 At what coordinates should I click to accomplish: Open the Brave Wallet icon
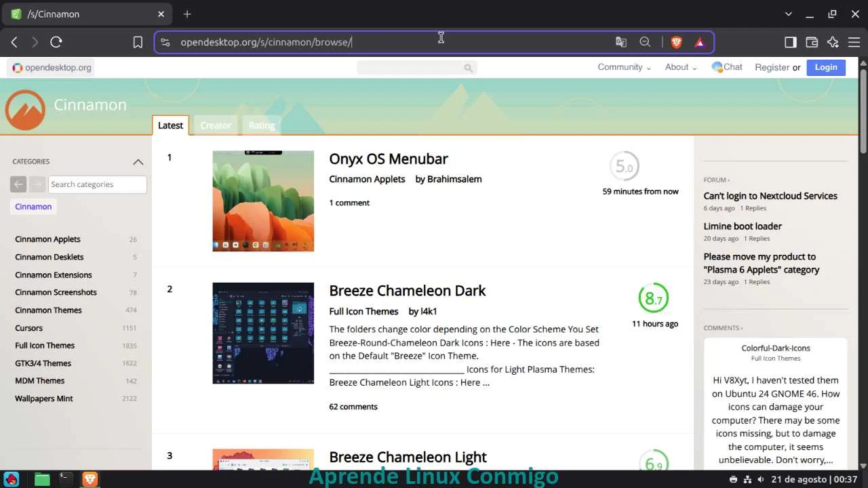coord(812,42)
